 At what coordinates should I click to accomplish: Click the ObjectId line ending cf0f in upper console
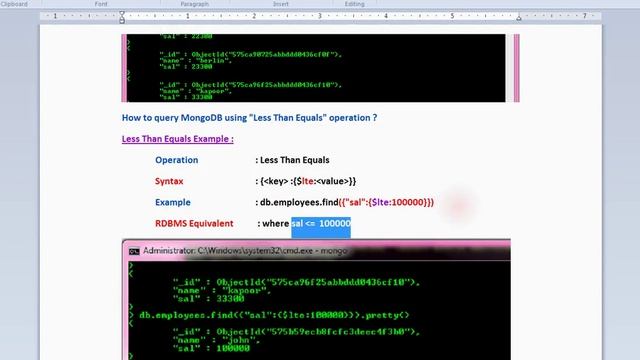[251, 54]
